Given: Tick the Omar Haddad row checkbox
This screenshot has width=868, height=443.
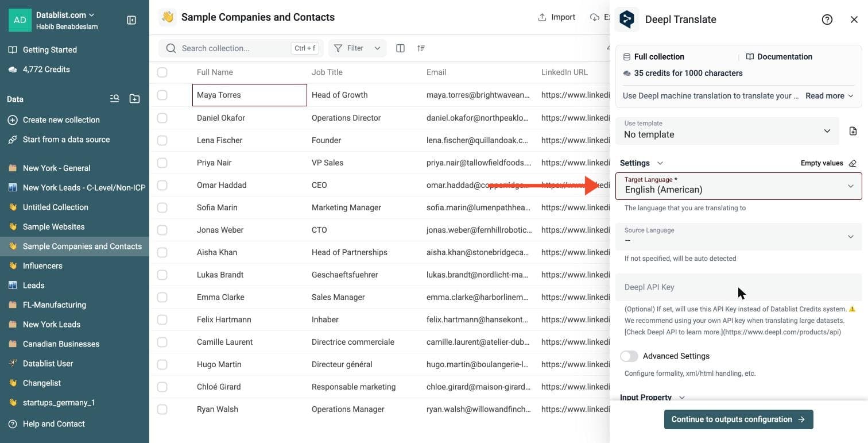Looking at the screenshot, I should pos(162,185).
